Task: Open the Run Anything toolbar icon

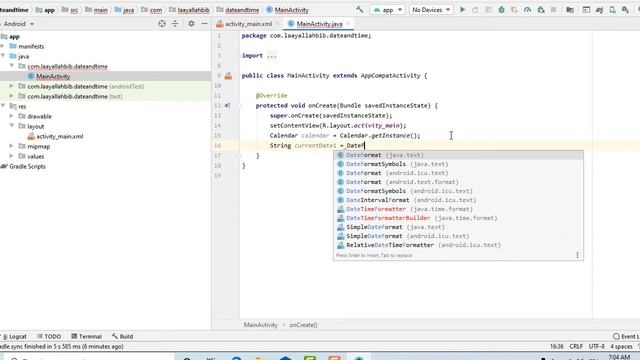Action: click(x=586, y=10)
